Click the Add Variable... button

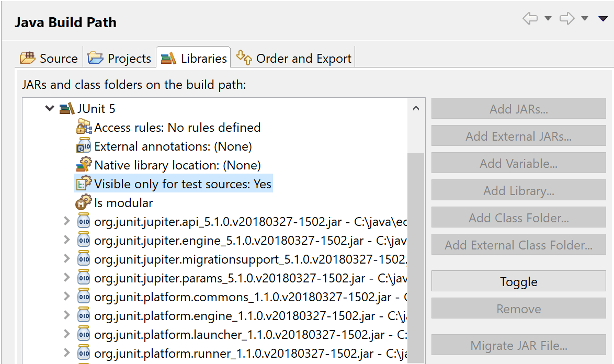[519, 163]
